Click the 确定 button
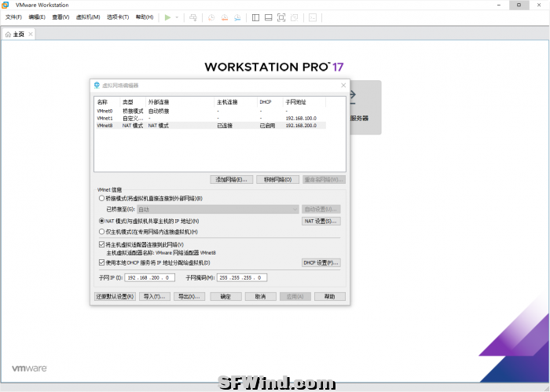This screenshot has height=392, width=550. (226, 297)
